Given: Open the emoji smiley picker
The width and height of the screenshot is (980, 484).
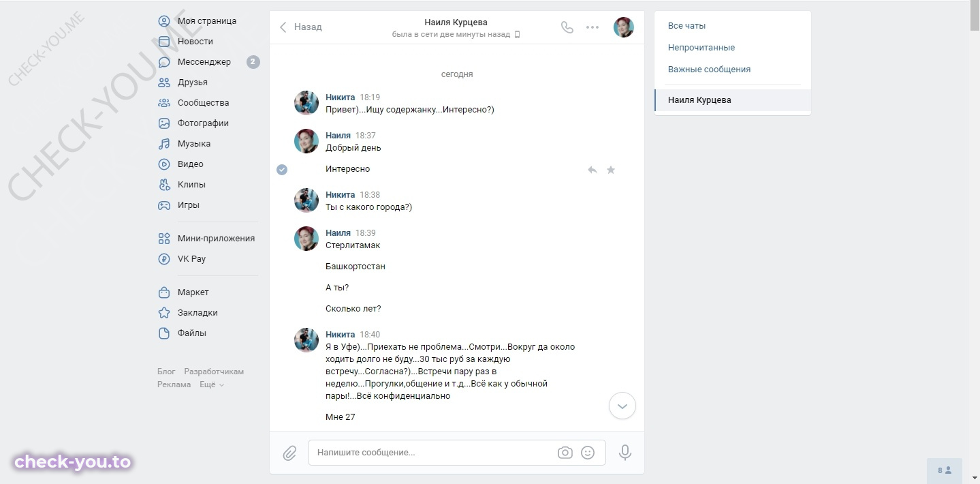Looking at the screenshot, I should click(588, 453).
